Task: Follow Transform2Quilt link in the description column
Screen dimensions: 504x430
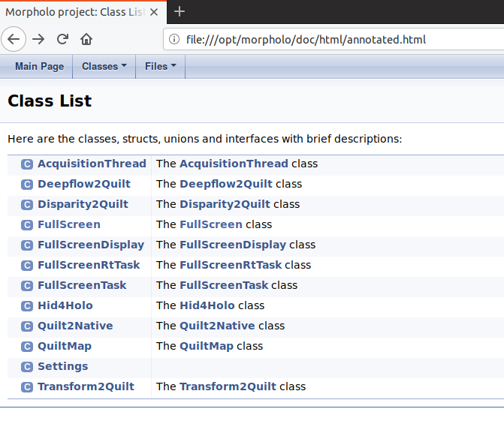Action: point(228,386)
